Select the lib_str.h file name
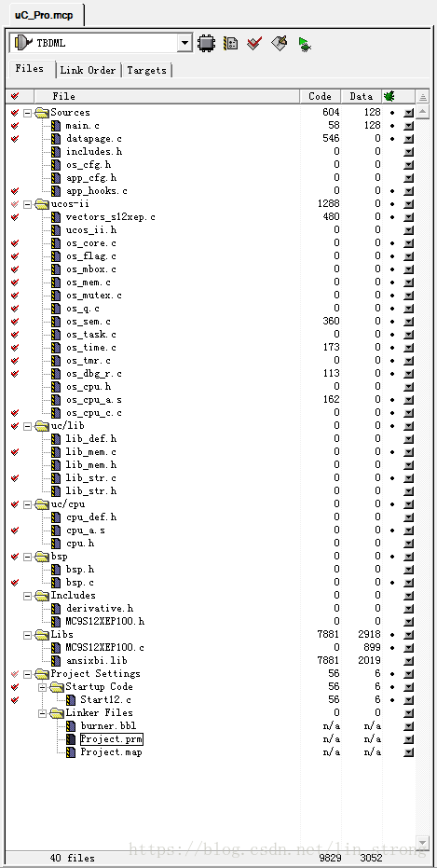This screenshot has height=868, width=437. pyautogui.click(x=90, y=491)
